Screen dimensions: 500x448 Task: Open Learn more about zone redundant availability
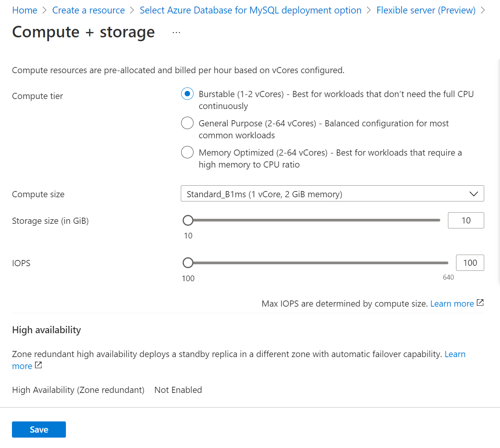pyautogui.click(x=455, y=354)
